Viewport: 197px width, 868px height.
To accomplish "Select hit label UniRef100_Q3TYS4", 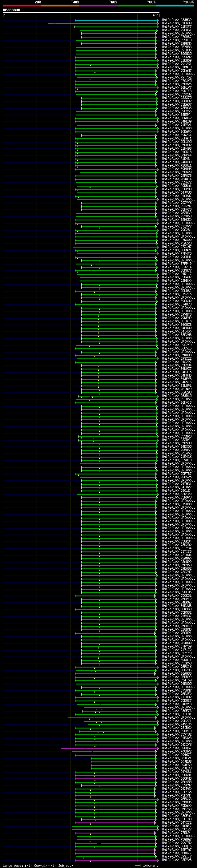I will click(x=177, y=548).
